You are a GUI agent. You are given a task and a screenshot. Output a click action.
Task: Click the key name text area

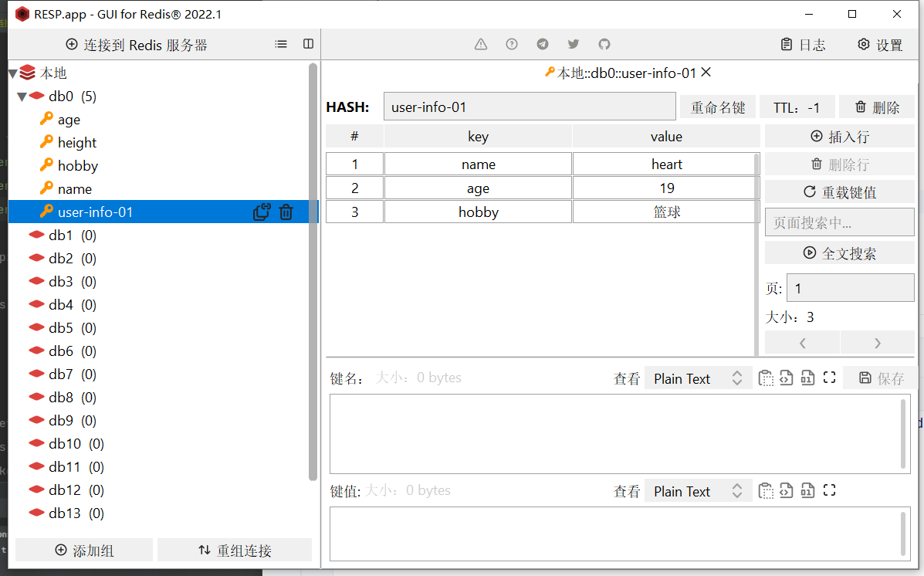point(619,434)
